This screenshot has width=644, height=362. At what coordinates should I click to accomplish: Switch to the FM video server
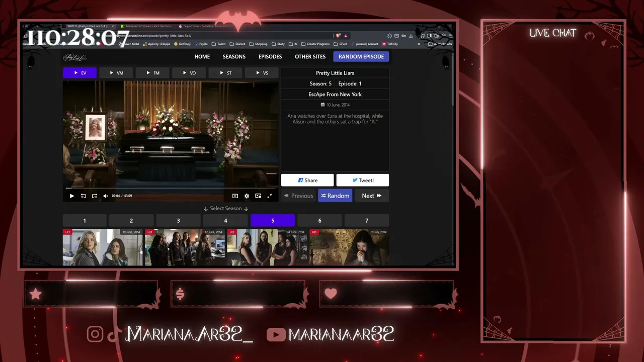152,73
